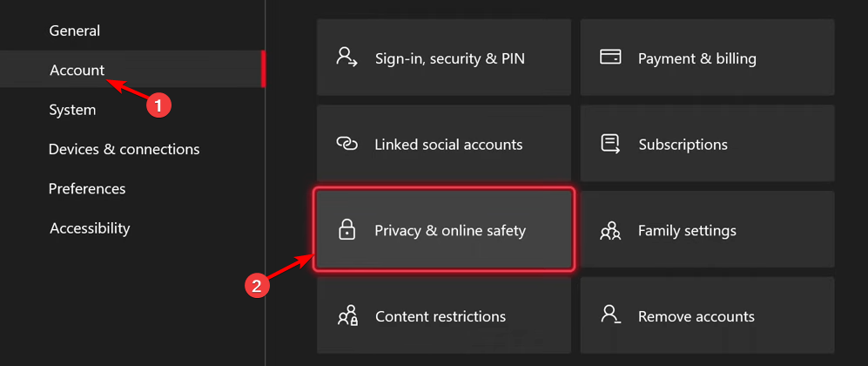Open the General settings category

coord(75,30)
